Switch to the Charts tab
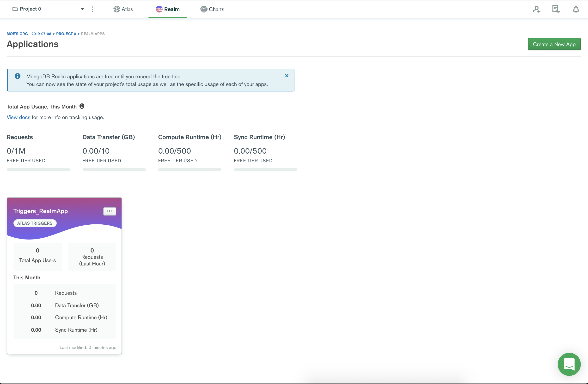Viewport: 588px width, 384px height. pyautogui.click(x=212, y=9)
